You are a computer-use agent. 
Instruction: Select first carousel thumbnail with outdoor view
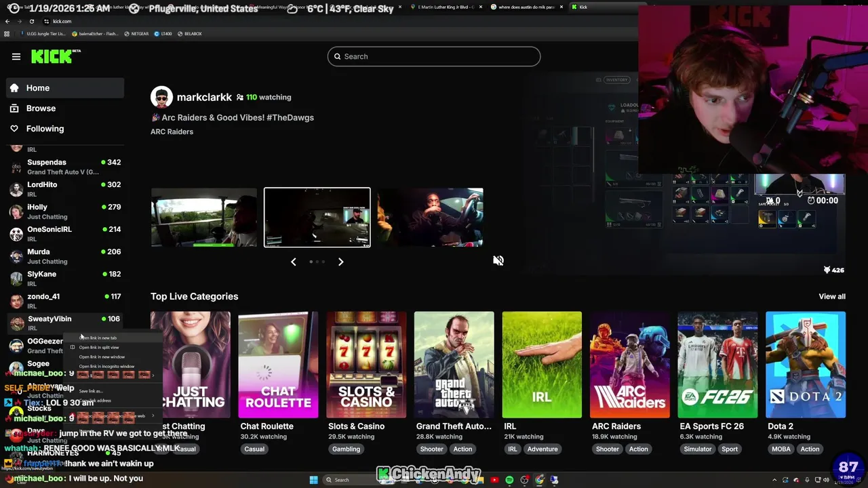[x=204, y=218]
